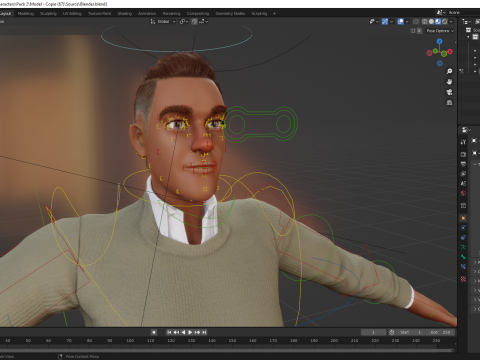Click the blue Z axis on navigation gizmo

point(440,41)
